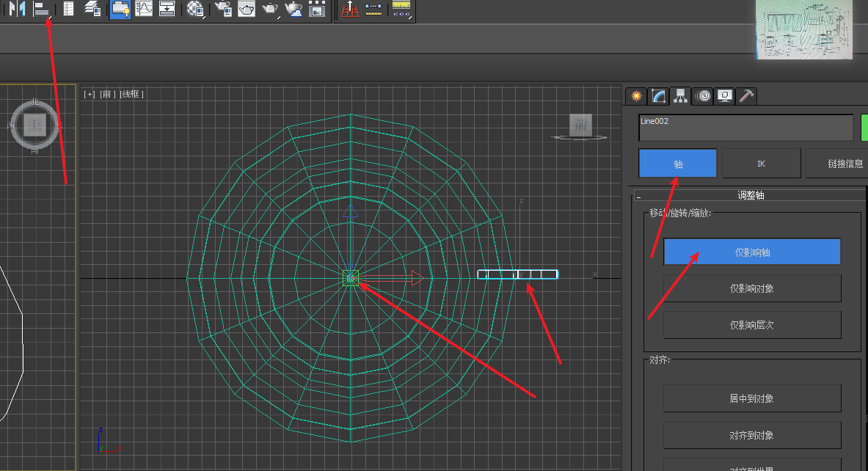The width and height of the screenshot is (868, 471).
Task: Click the 对齐到对象 button
Action: tap(752, 435)
